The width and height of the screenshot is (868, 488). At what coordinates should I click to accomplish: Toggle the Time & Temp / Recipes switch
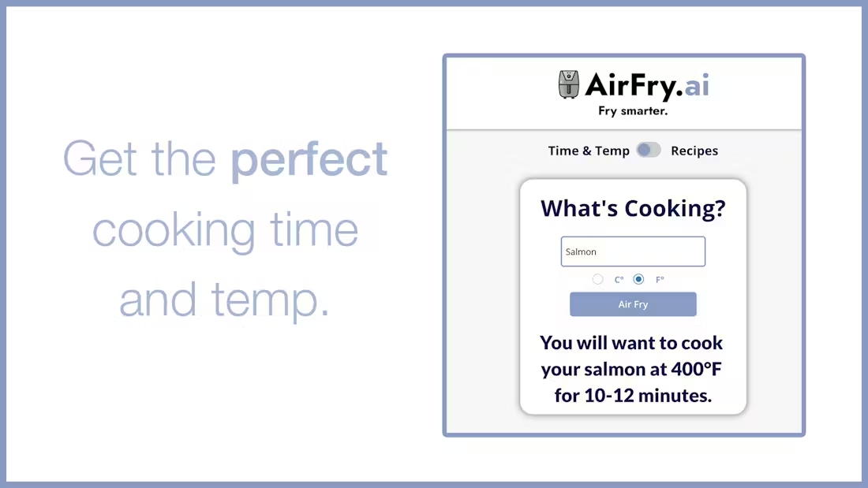click(x=649, y=150)
